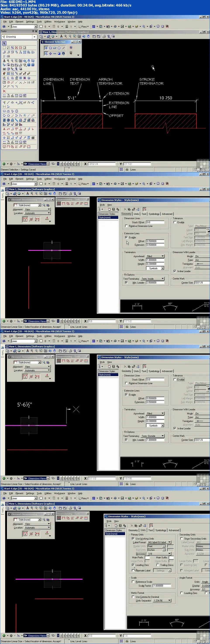Open Style menu in 00:19:20 Dimension Styles

pos(109,521)
